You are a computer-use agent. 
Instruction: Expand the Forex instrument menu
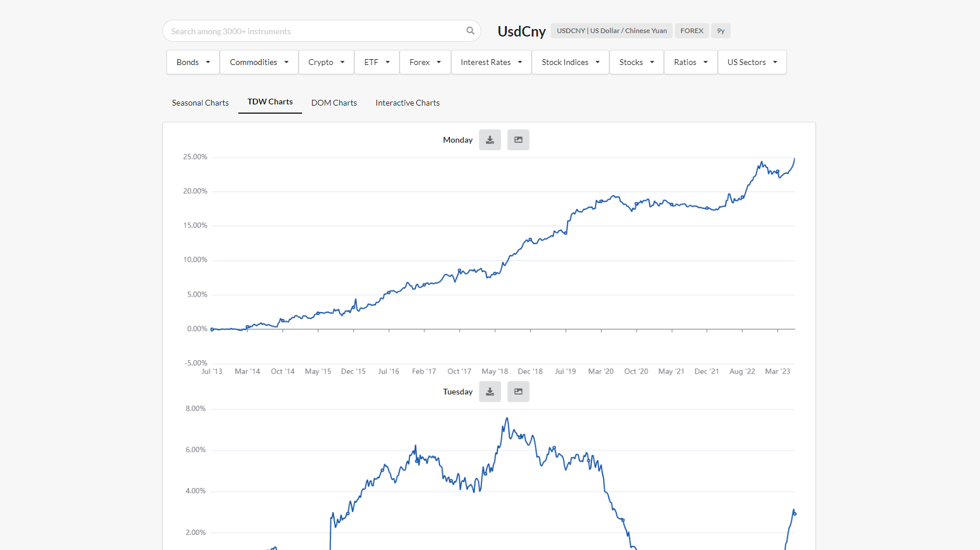424,61
